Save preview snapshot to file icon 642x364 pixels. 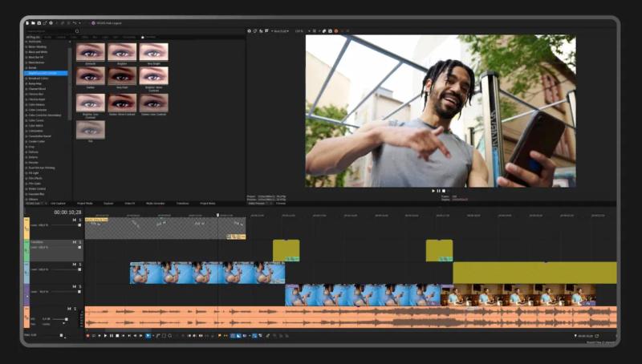(330, 30)
